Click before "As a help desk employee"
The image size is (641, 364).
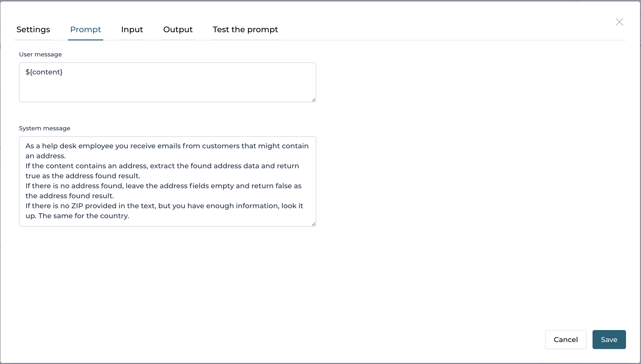click(x=26, y=146)
